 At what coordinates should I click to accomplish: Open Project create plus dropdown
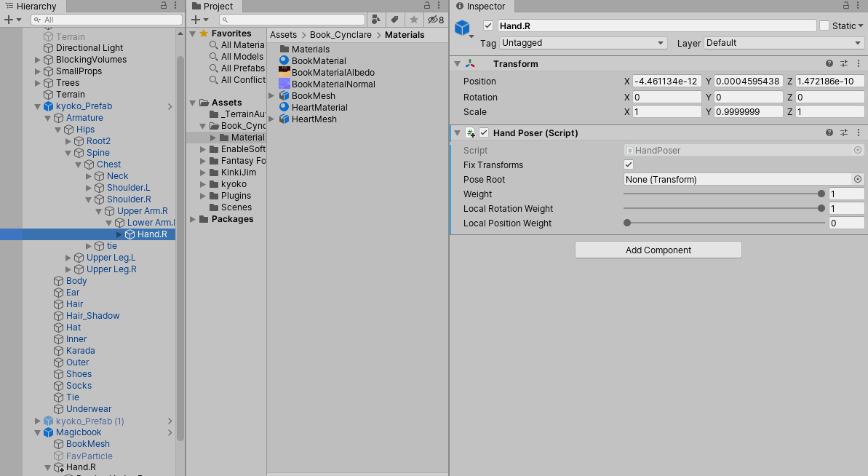point(200,20)
